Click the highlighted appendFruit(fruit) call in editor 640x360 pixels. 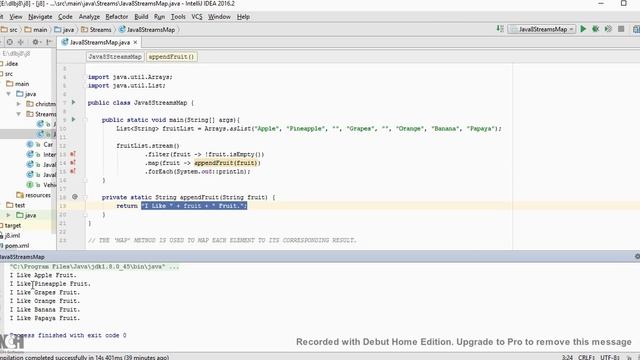(x=227, y=163)
